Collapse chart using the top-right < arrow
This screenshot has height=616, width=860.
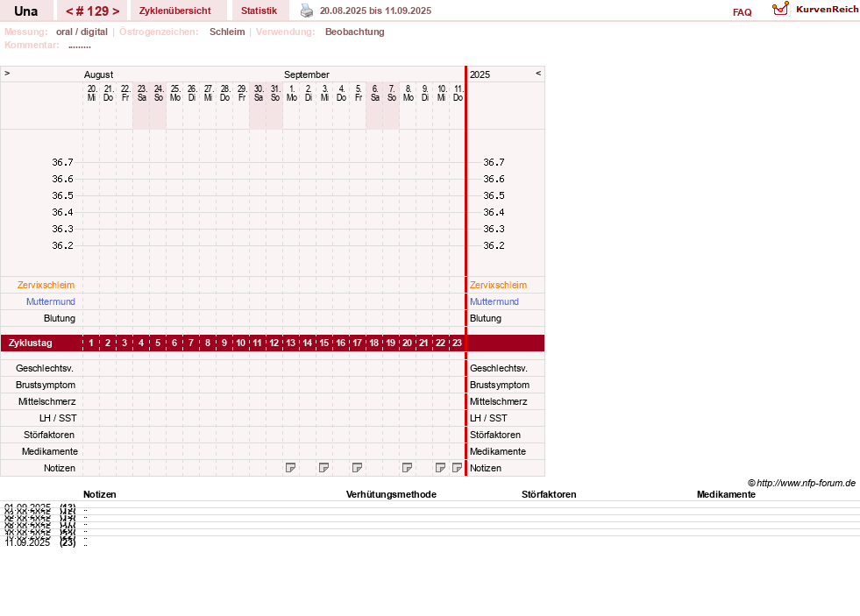pyautogui.click(x=538, y=73)
